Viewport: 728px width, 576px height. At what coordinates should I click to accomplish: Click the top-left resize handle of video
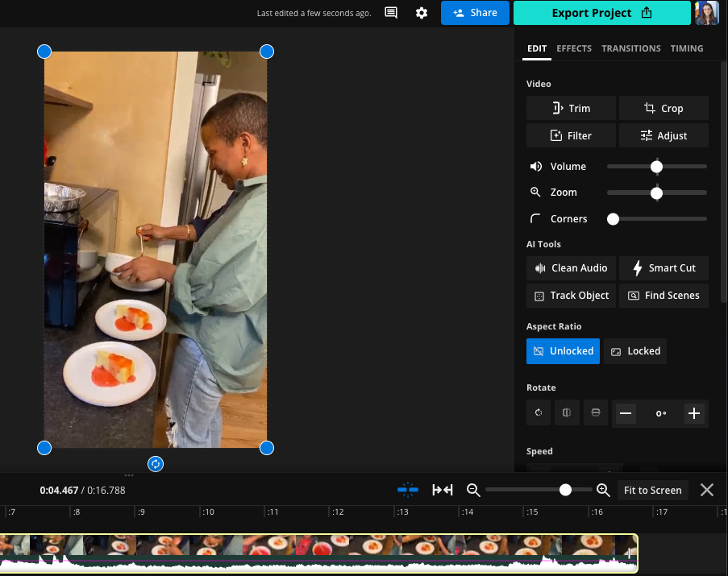coord(44,52)
